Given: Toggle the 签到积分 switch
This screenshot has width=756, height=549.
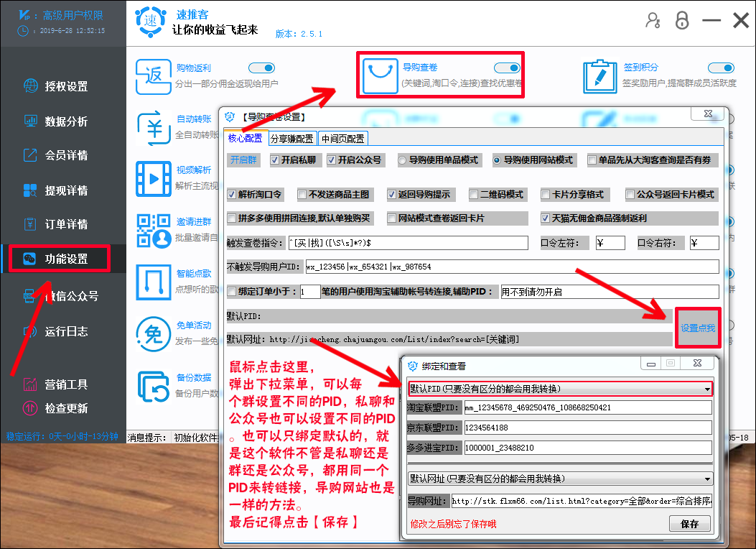Looking at the screenshot, I should click(x=722, y=68).
